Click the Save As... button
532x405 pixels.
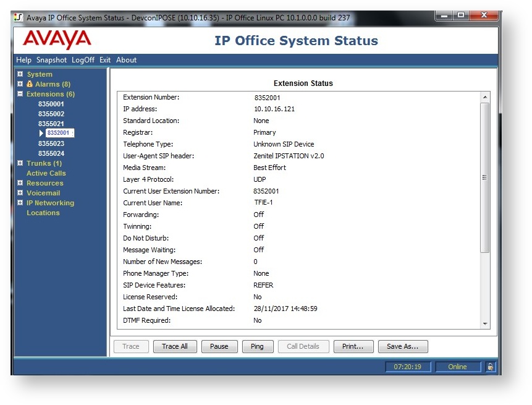coord(402,346)
